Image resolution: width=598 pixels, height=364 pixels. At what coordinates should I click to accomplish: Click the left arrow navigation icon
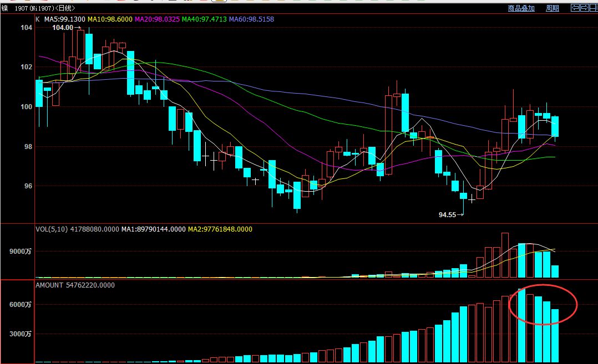point(575,8)
